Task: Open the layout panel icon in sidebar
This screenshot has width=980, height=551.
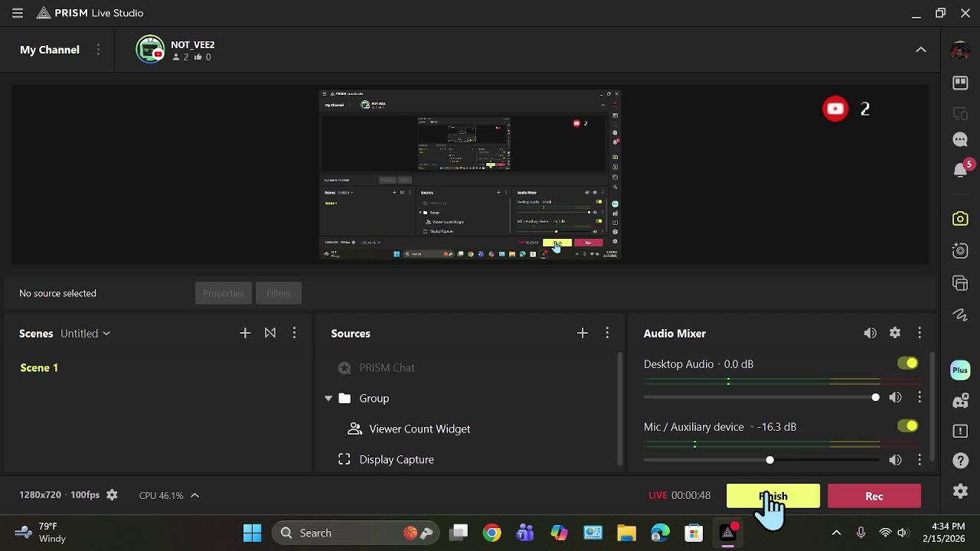Action: pyautogui.click(x=960, y=83)
